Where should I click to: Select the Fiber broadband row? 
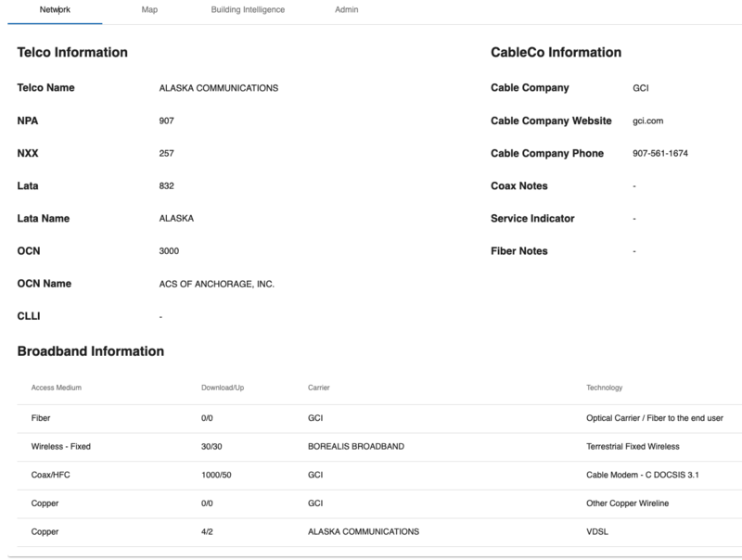tap(42, 418)
